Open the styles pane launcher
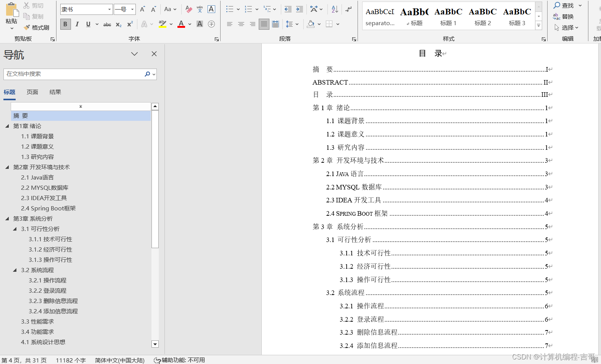 (x=544, y=39)
